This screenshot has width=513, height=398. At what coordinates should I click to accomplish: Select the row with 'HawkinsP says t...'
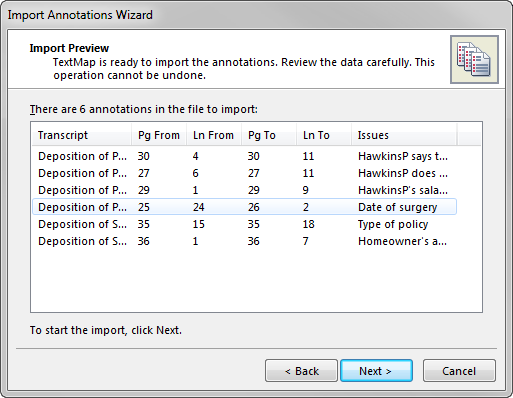(x=244, y=156)
